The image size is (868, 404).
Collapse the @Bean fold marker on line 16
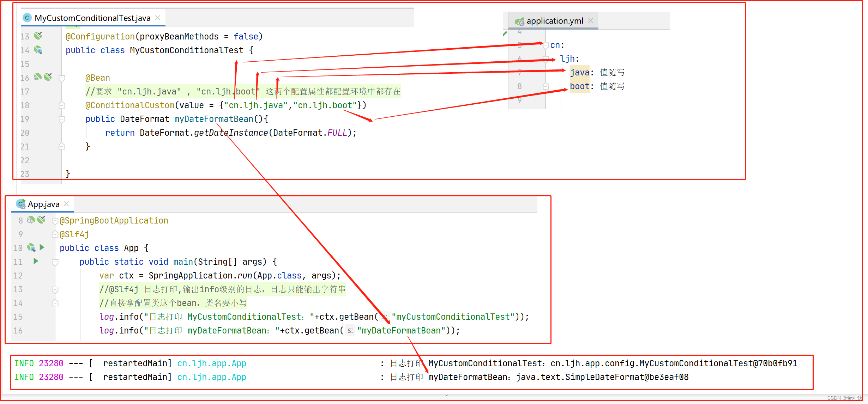pyautogui.click(x=62, y=78)
